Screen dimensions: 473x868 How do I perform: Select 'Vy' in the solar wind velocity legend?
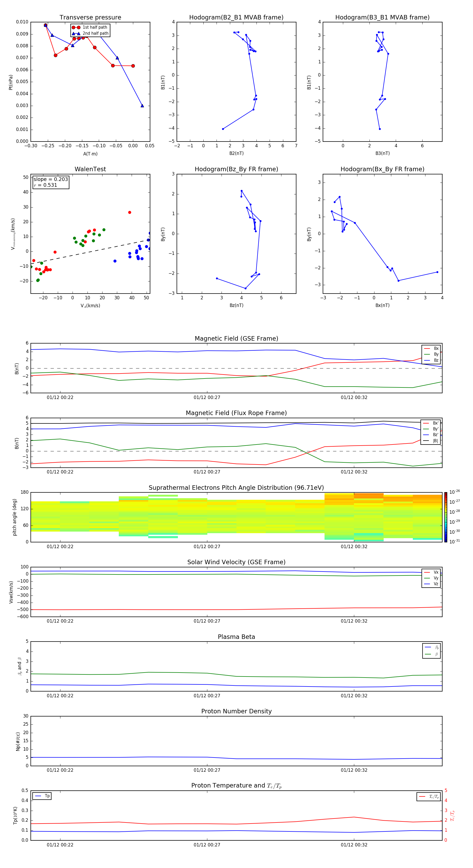click(431, 578)
